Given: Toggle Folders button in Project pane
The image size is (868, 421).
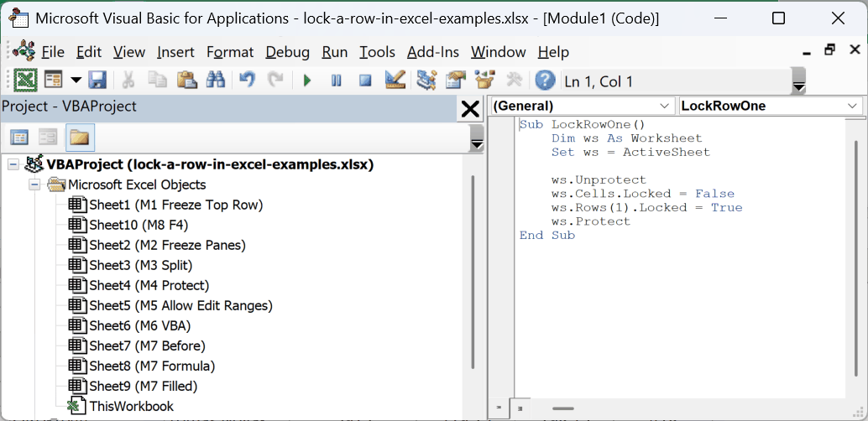Looking at the screenshot, I should [x=81, y=138].
